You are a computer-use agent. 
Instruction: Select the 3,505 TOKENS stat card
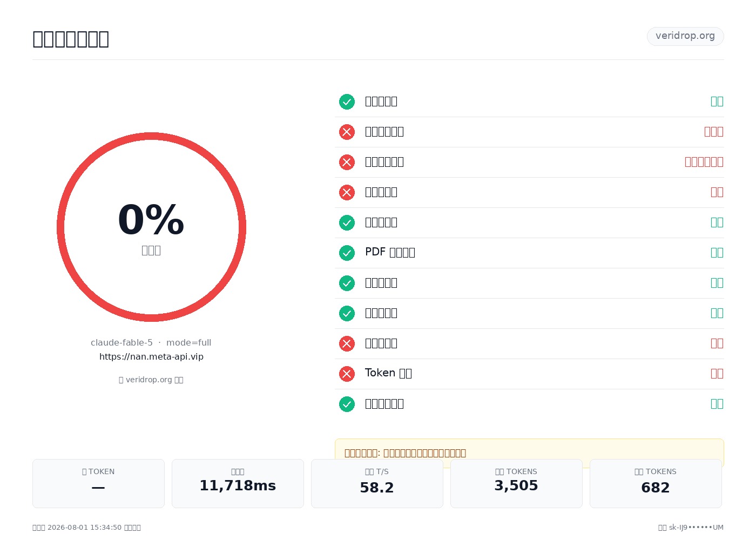(516, 483)
